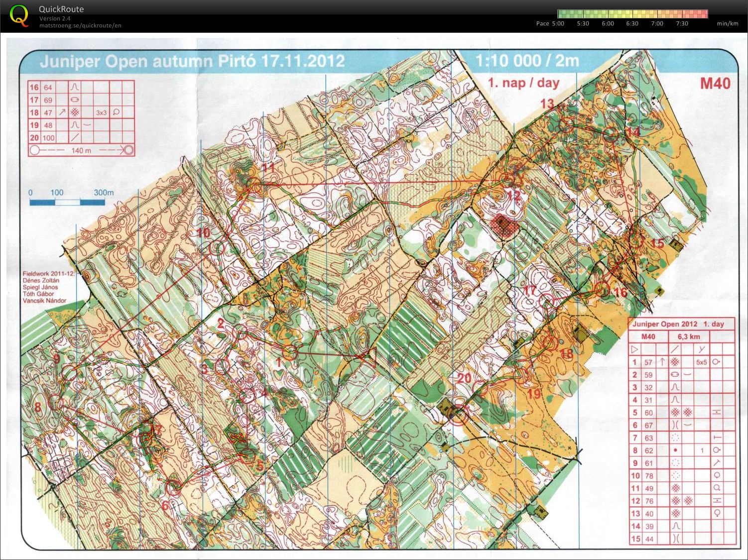Click the 6:00 pace legend label
This screenshot has height=560, width=748.
[608, 23]
